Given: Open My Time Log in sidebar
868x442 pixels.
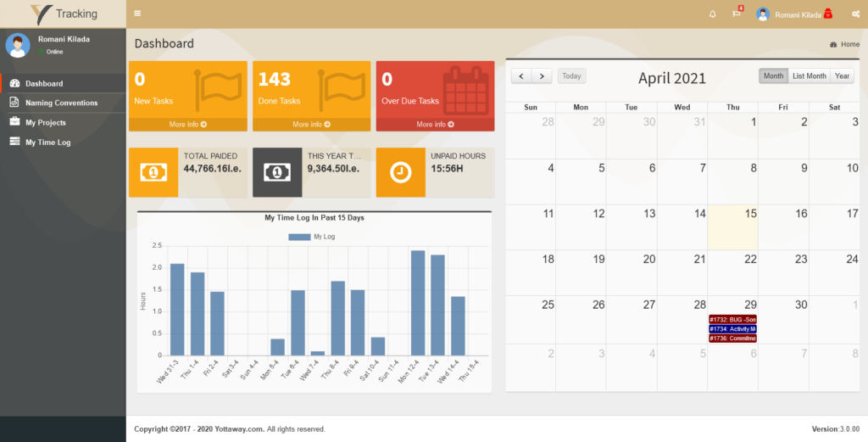Looking at the screenshot, I should (47, 143).
